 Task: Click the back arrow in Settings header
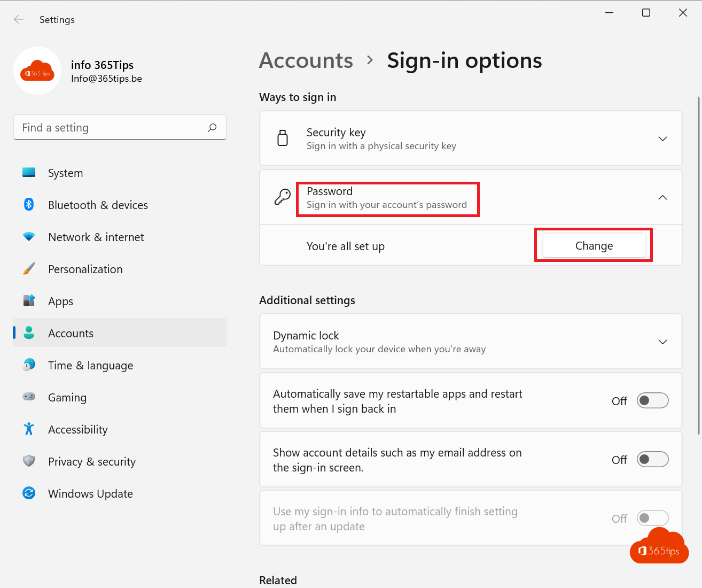tap(19, 20)
